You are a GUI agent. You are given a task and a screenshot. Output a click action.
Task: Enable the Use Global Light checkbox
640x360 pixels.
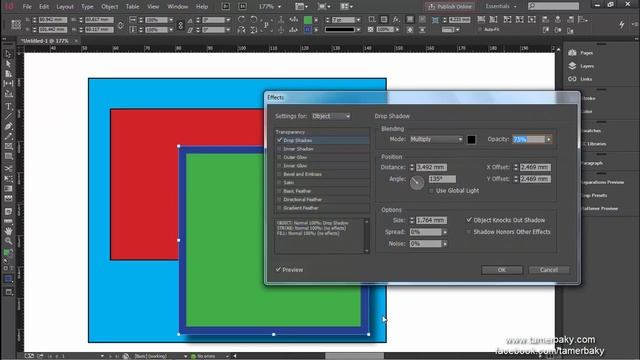(431, 191)
